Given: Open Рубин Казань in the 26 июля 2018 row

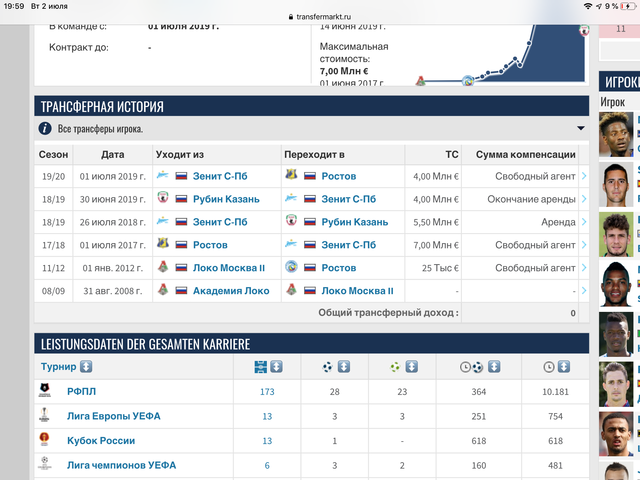Looking at the screenshot, I should tap(355, 222).
